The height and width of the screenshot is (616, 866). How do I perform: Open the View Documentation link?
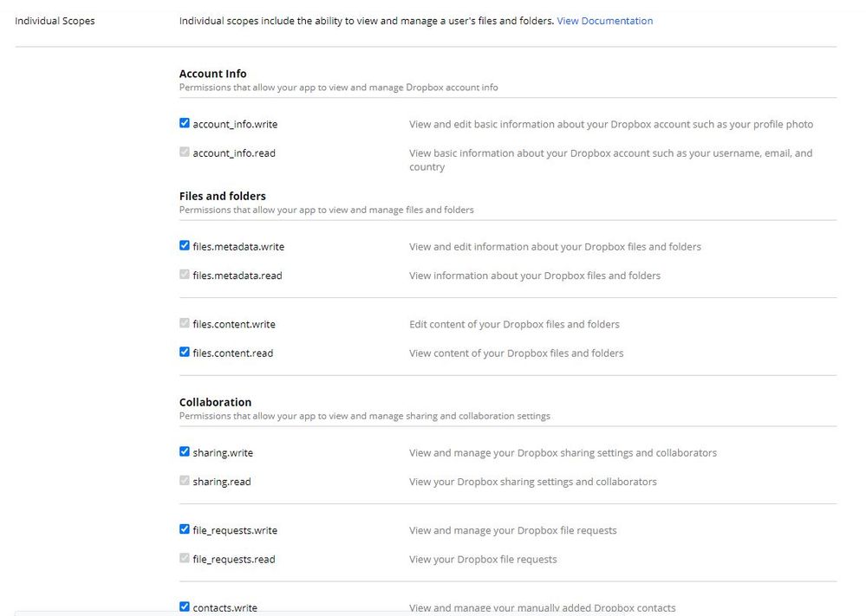coord(604,21)
